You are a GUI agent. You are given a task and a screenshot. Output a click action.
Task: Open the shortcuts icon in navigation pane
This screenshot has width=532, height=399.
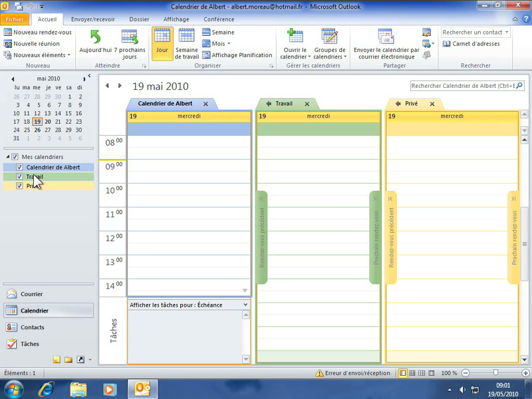pyautogui.click(x=80, y=360)
